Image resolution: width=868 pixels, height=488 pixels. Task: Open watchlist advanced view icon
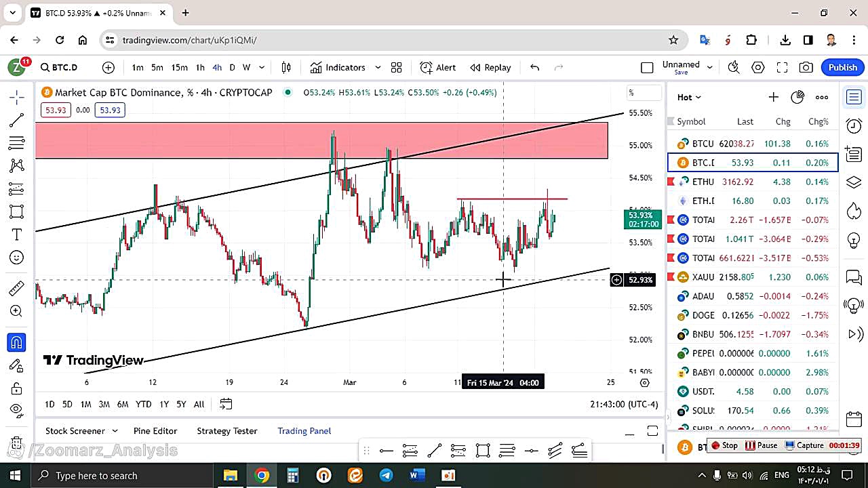pos(797,97)
